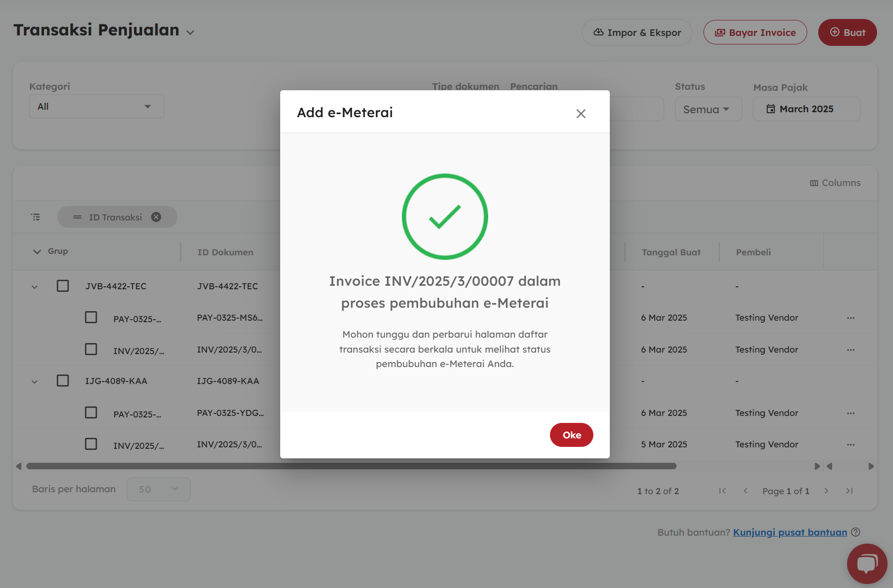
Task: Collapse the JVB-4422-TEC group row
Action: pyautogui.click(x=34, y=287)
